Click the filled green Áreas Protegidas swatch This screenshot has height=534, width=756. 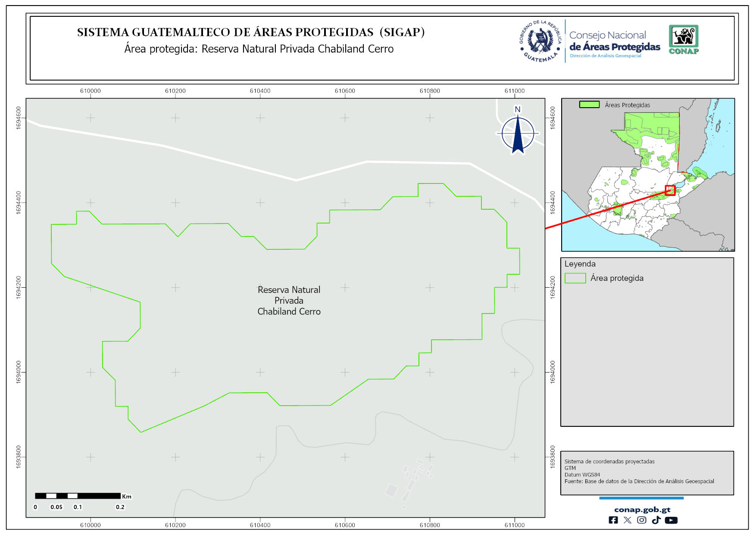(589, 105)
